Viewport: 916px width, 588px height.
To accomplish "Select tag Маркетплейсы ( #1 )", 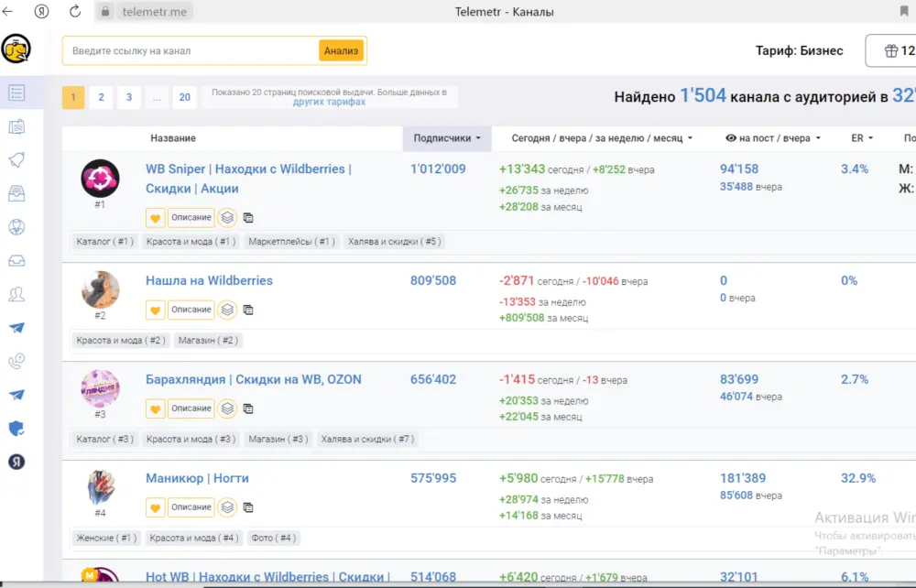I will pos(291,242).
